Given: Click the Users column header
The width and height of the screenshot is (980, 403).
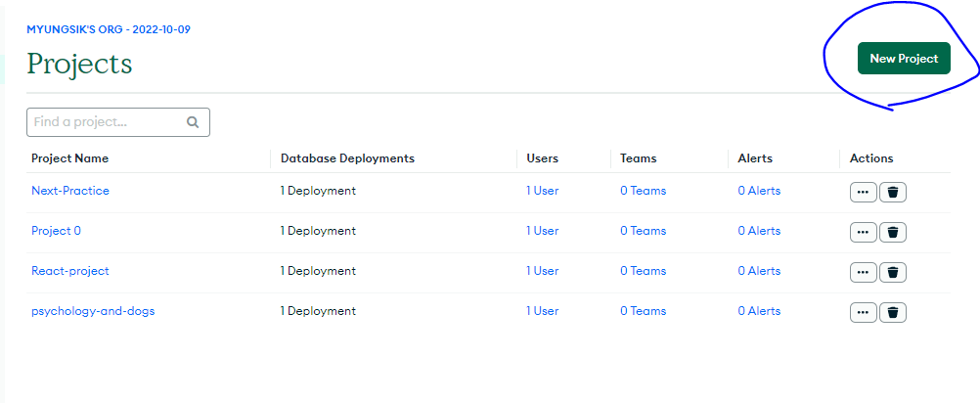Looking at the screenshot, I should 543,158.
